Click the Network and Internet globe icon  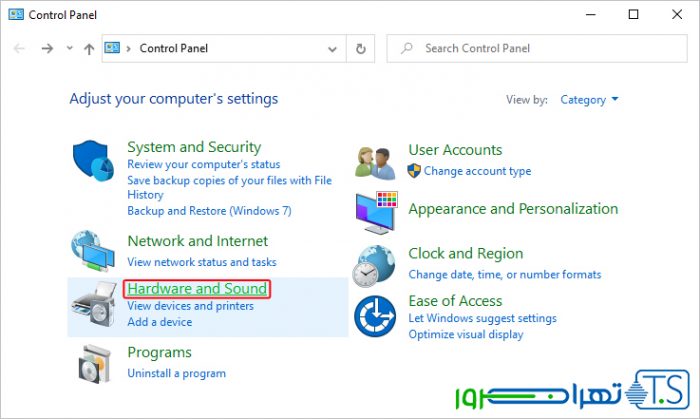95,251
